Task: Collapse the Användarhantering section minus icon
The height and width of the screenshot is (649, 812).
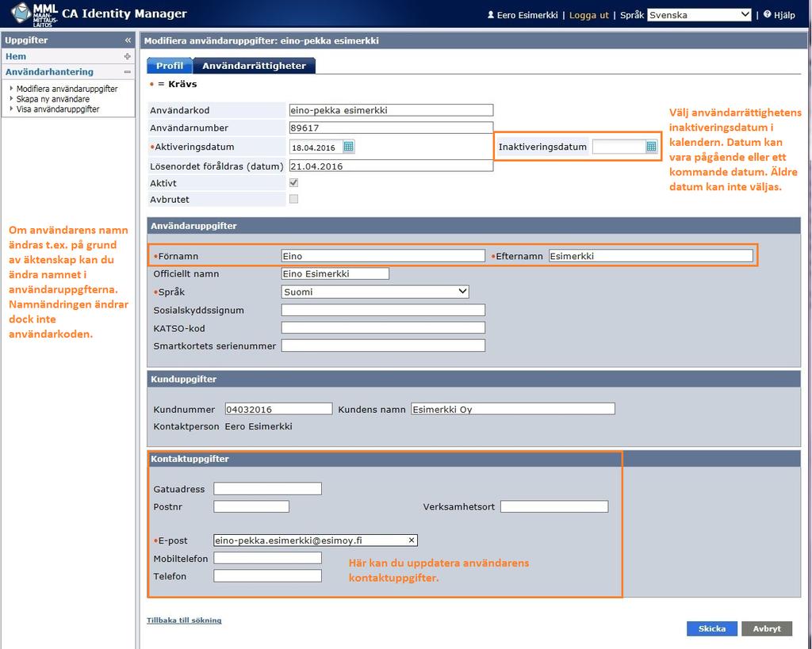Action: (x=128, y=72)
